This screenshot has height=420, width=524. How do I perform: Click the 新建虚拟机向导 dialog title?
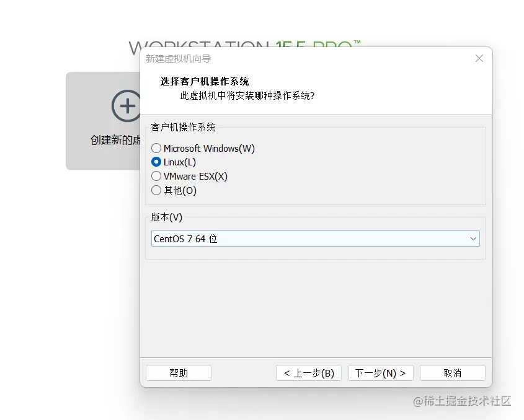pyautogui.click(x=178, y=59)
